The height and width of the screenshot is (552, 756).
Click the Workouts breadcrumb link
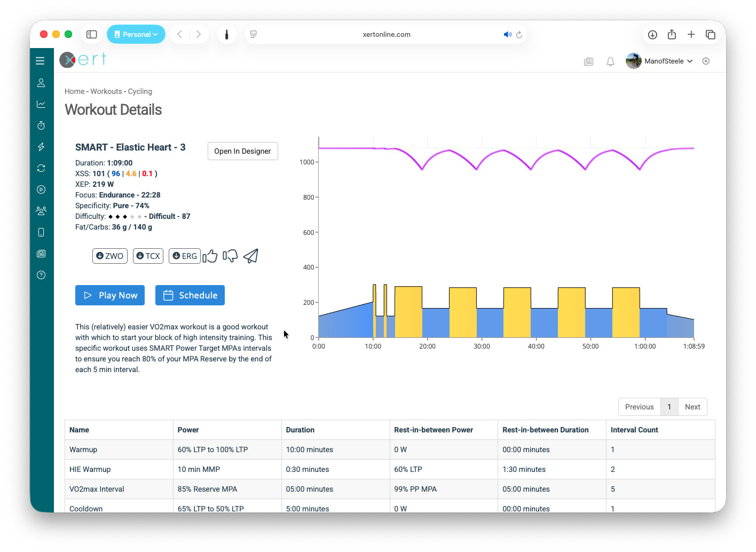pyautogui.click(x=106, y=91)
